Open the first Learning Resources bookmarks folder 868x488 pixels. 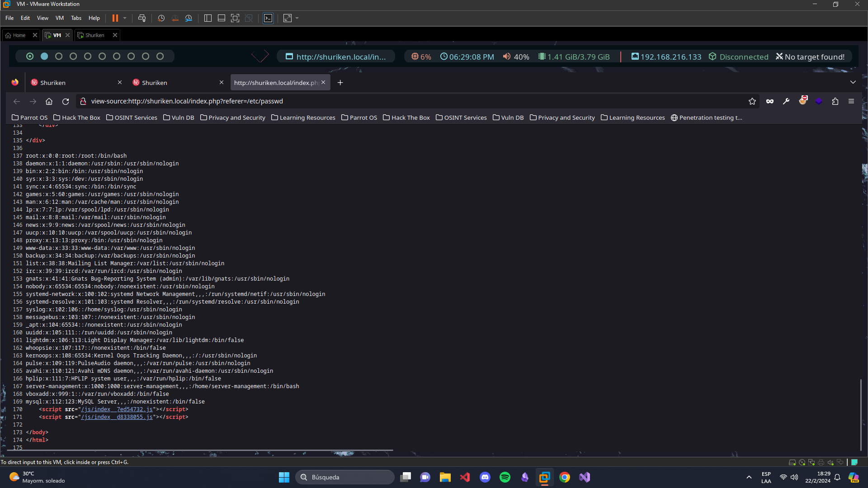[303, 118]
